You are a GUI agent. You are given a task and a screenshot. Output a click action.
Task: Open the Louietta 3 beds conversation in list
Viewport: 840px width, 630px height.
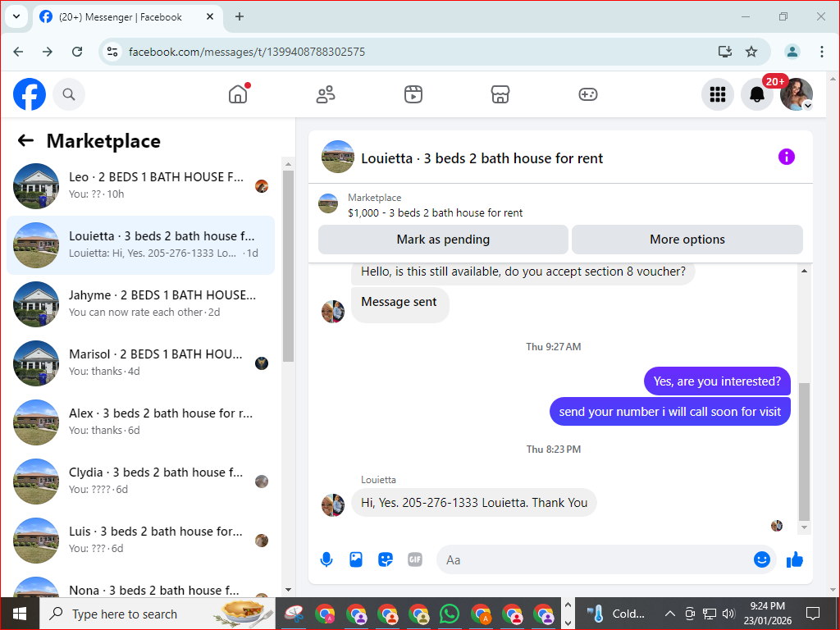[x=141, y=244]
